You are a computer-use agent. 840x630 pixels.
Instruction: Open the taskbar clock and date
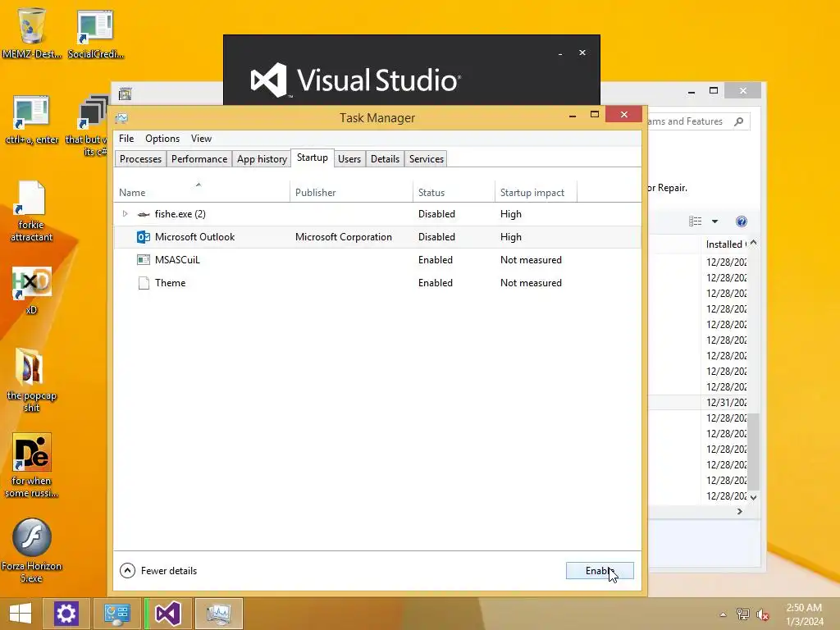(x=804, y=614)
